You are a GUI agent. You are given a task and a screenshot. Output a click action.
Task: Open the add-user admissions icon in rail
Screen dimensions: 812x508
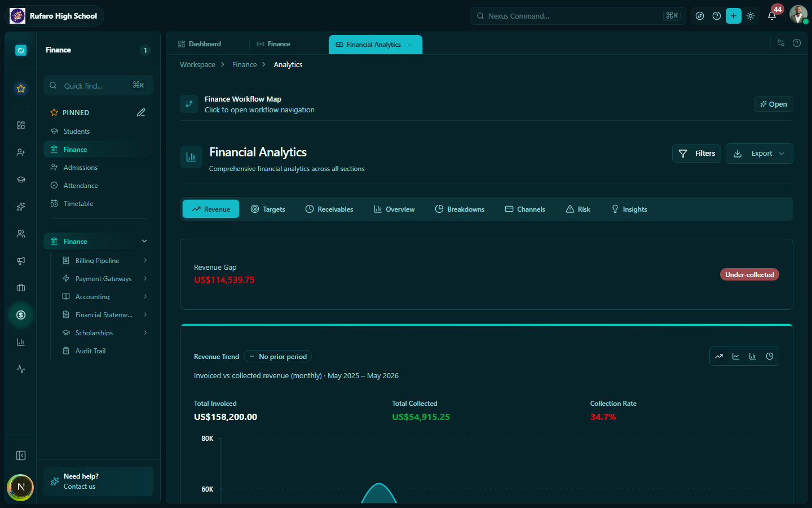pyautogui.click(x=21, y=152)
